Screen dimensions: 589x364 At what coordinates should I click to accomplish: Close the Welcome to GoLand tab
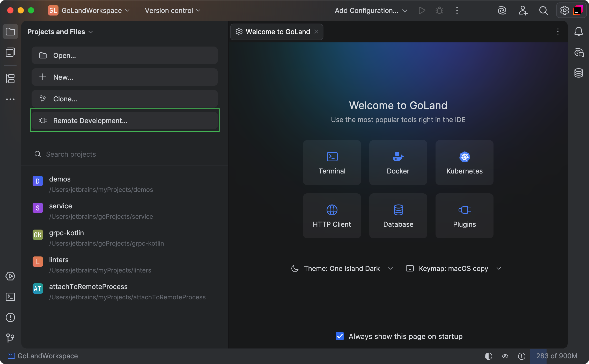[316, 32]
